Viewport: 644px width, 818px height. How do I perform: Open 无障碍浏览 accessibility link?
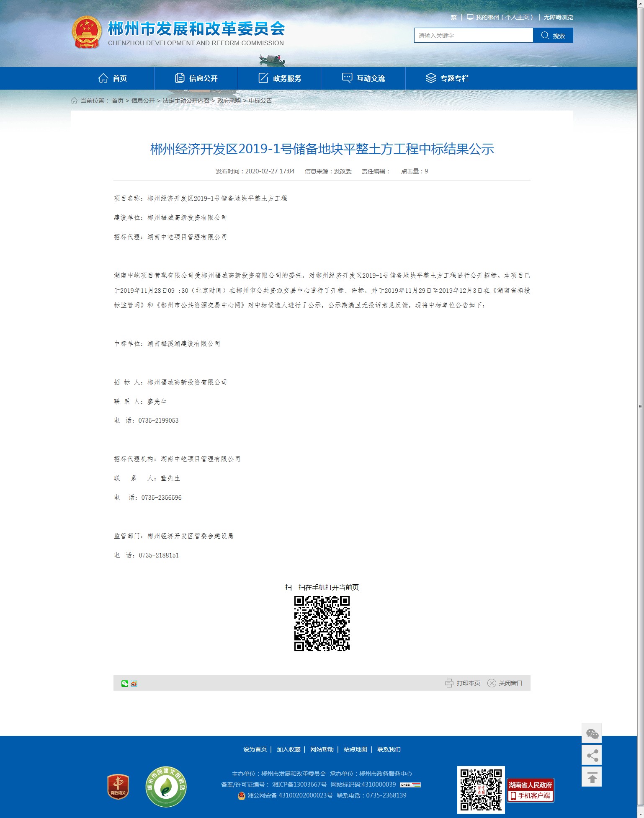559,17
